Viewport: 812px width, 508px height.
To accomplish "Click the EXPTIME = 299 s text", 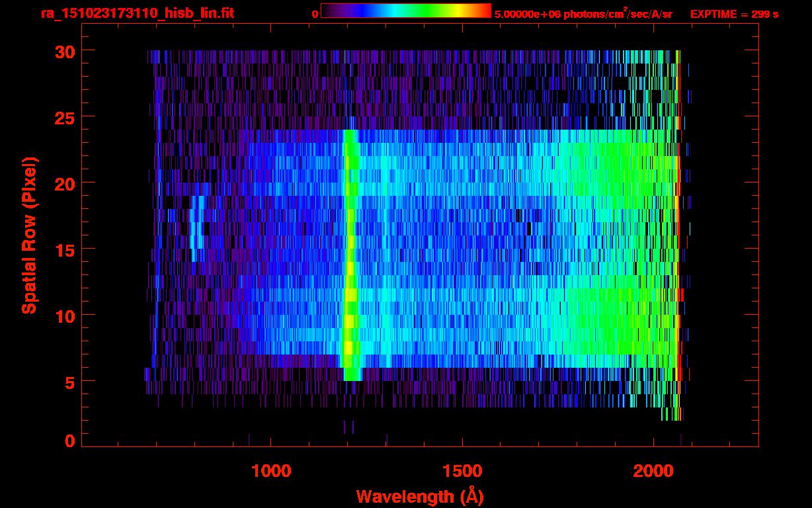I will [735, 14].
